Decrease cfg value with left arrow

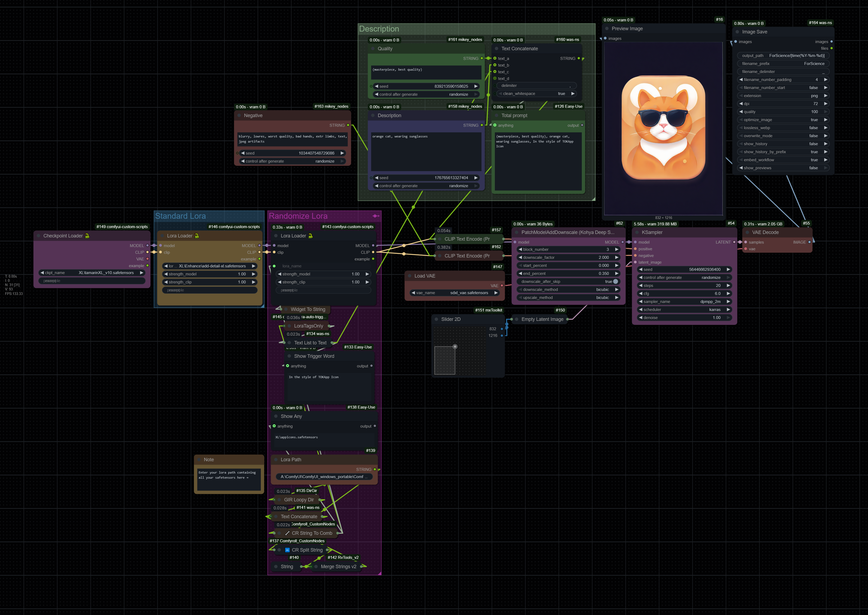coord(640,294)
